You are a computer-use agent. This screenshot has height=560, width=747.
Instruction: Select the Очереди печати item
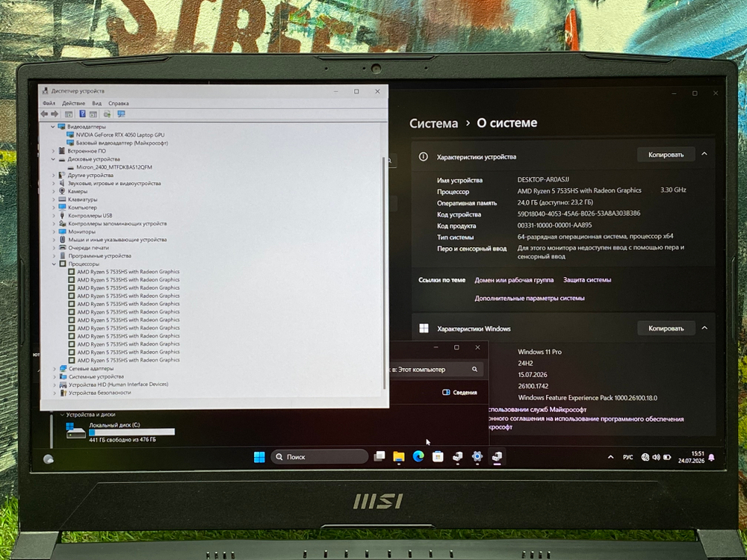pyautogui.click(x=88, y=248)
